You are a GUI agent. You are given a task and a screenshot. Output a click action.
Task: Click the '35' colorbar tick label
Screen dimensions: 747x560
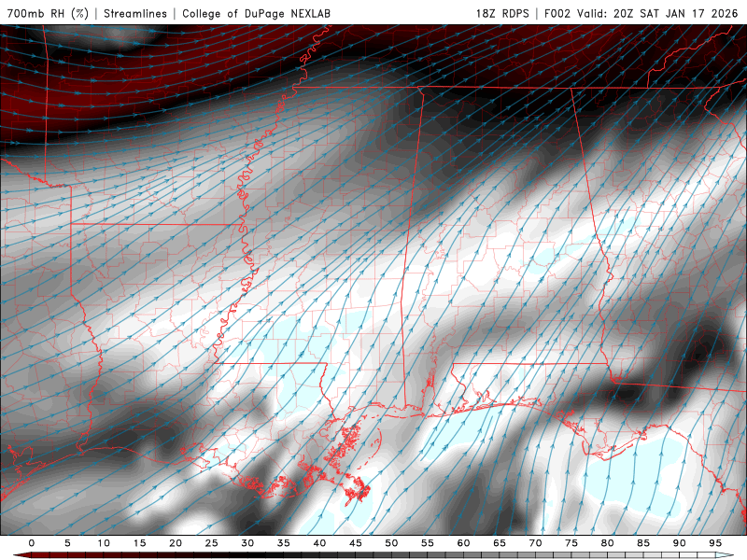click(x=284, y=543)
